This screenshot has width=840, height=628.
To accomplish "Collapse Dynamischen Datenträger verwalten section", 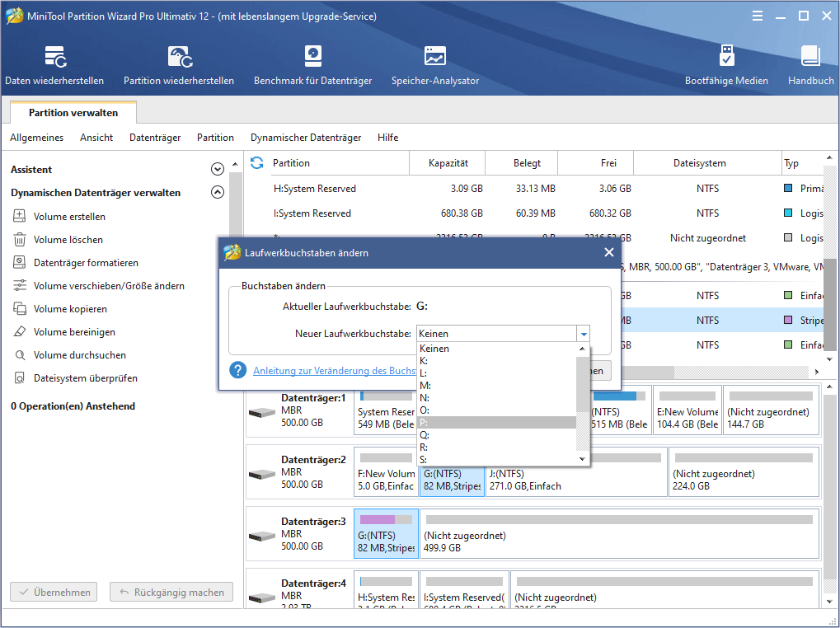I will point(217,192).
